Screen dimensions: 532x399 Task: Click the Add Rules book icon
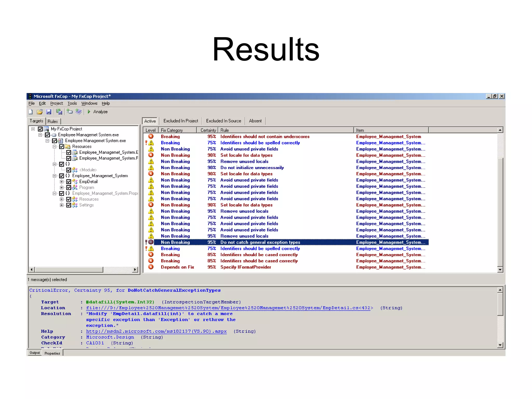click(78, 112)
